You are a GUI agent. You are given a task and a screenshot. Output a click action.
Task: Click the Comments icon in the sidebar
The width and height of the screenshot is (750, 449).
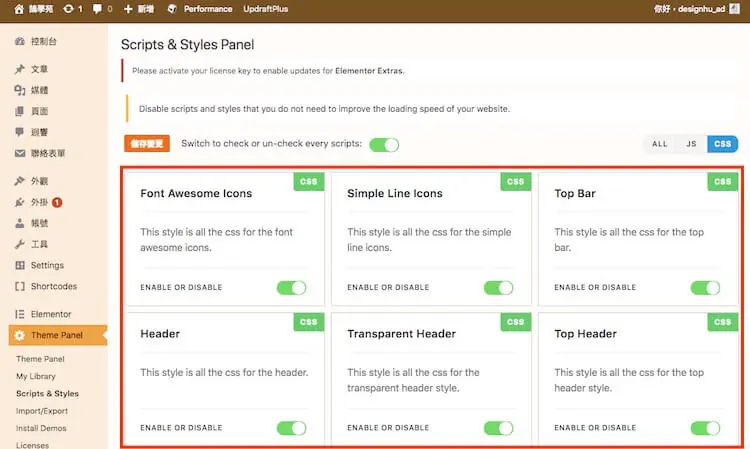20,132
